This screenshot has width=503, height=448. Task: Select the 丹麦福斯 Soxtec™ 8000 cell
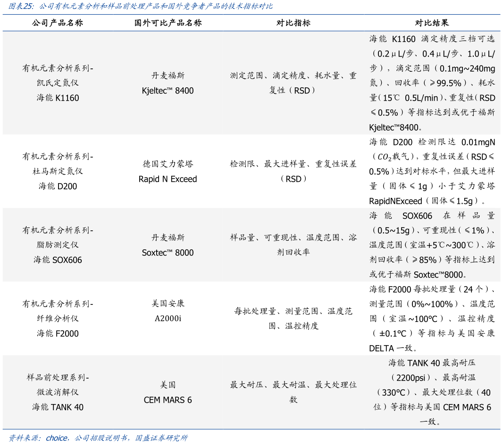click(168, 245)
